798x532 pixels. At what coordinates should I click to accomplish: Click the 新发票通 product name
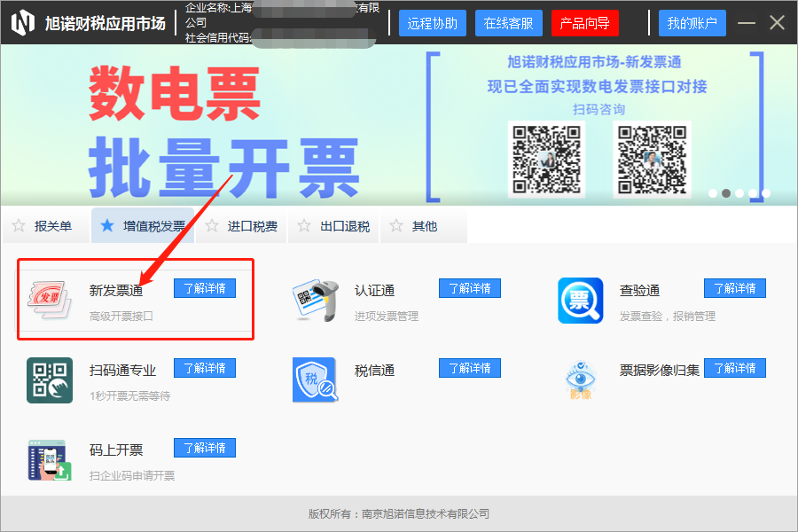tap(116, 290)
